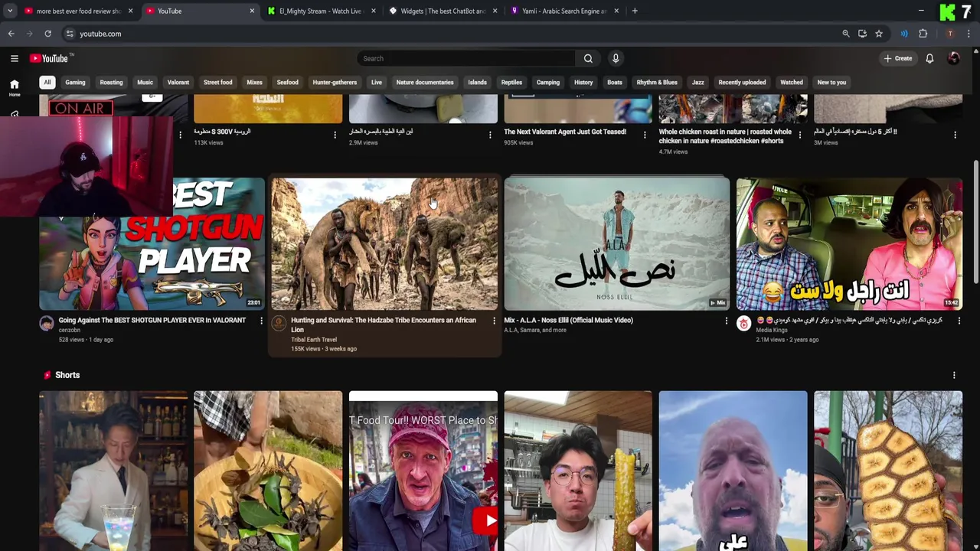Open the YouTube hamburger guide menu

coord(15,58)
